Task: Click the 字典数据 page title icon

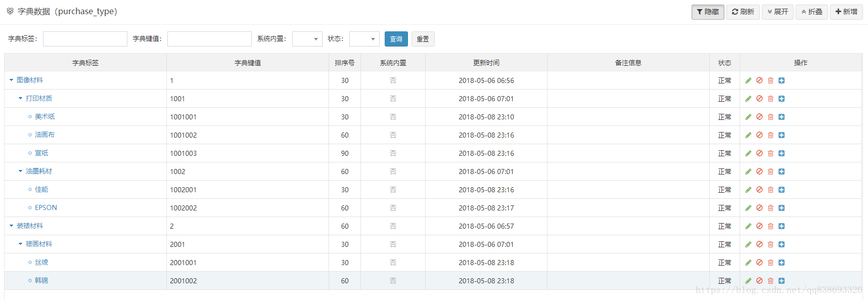Action: coord(10,11)
